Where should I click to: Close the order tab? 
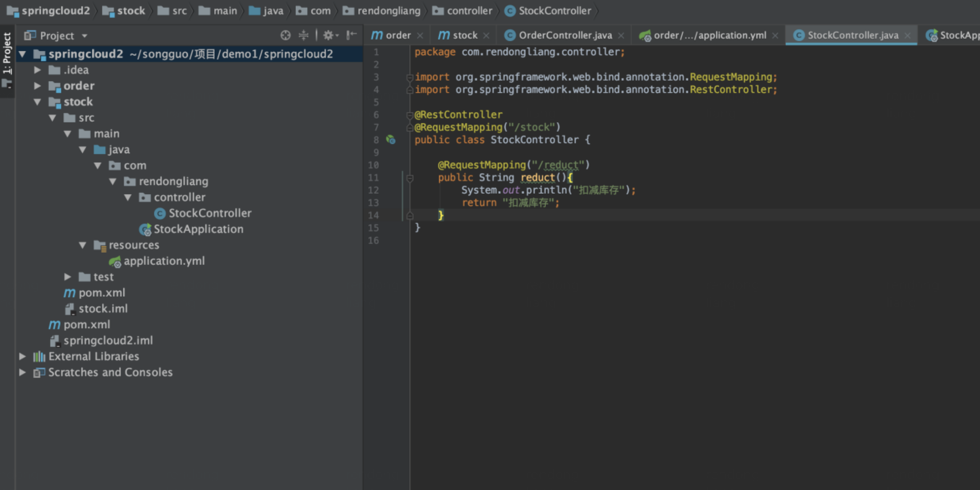pyautogui.click(x=420, y=36)
